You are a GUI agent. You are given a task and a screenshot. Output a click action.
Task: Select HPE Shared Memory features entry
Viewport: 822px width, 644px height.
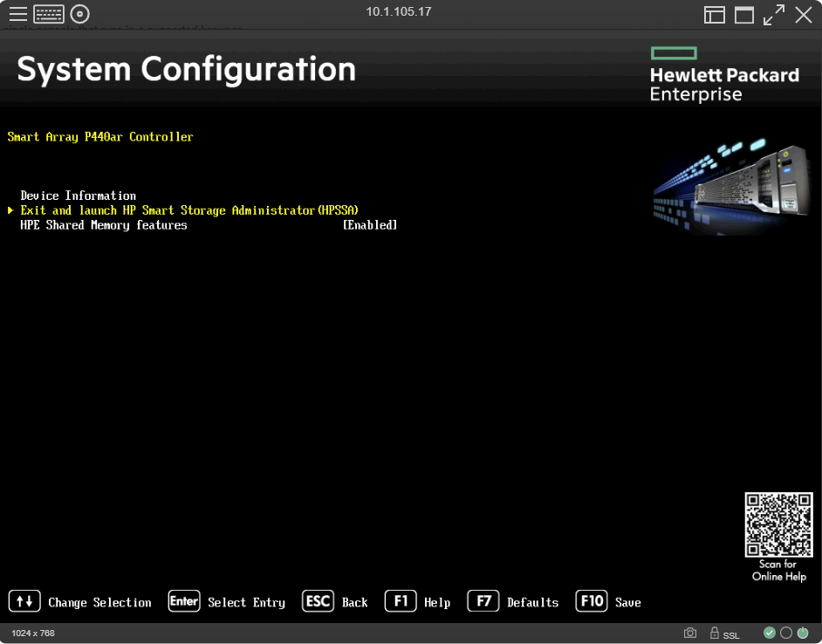(103, 225)
